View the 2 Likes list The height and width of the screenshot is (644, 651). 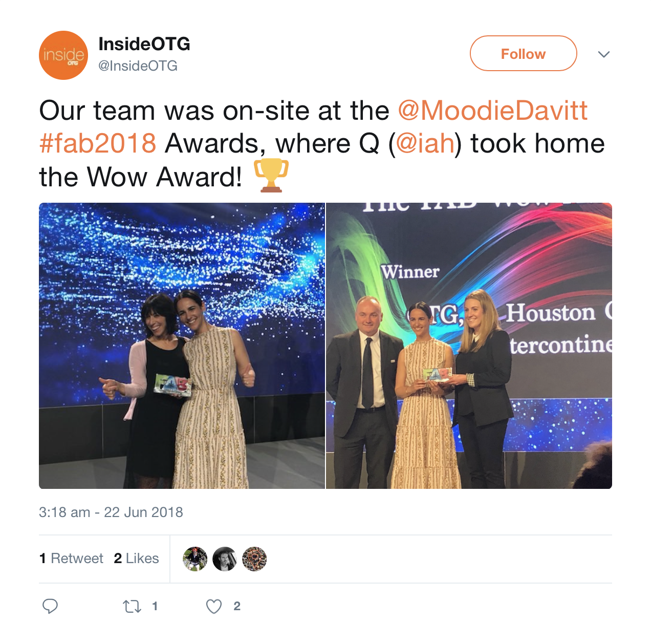click(136, 559)
